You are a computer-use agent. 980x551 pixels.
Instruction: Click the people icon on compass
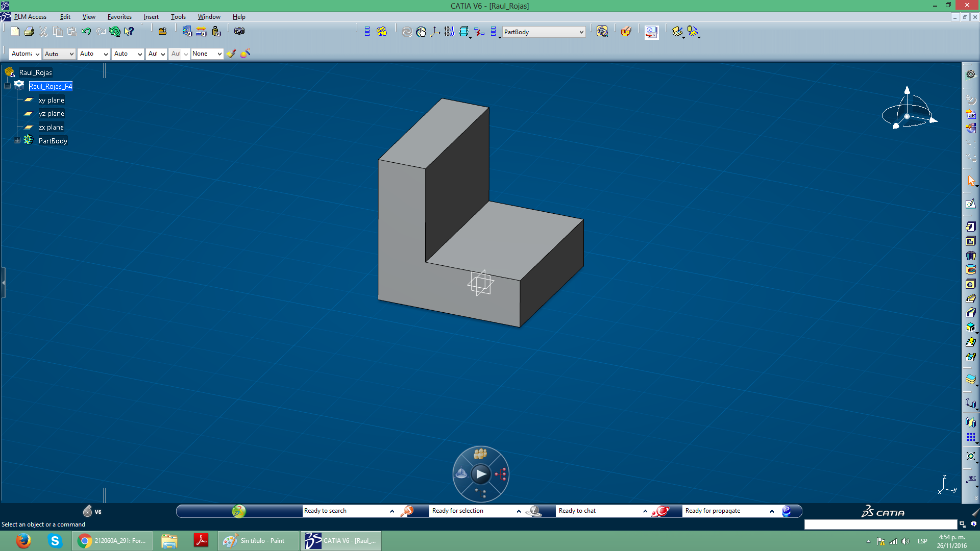pyautogui.click(x=480, y=454)
